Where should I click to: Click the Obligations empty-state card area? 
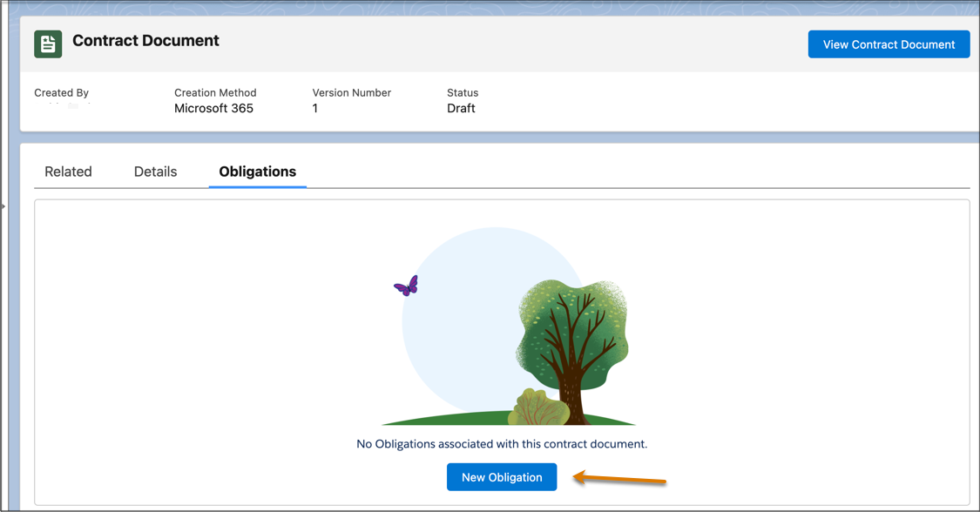point(502,348)
